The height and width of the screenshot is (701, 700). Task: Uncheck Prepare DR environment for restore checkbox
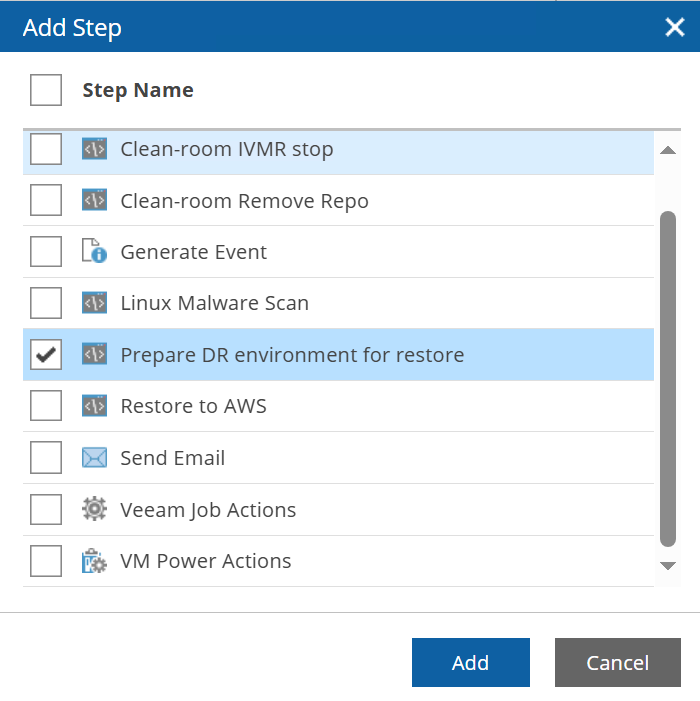[46, 355]
